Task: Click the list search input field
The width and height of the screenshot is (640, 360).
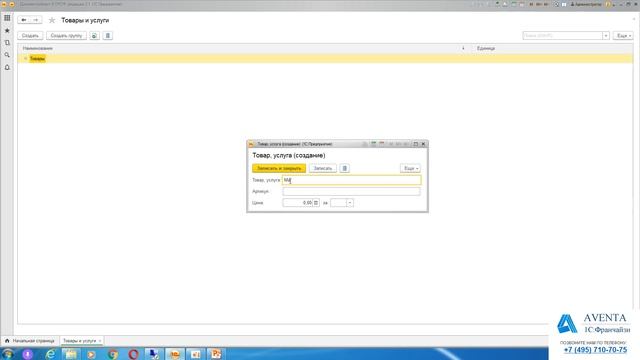Action: 562,36
